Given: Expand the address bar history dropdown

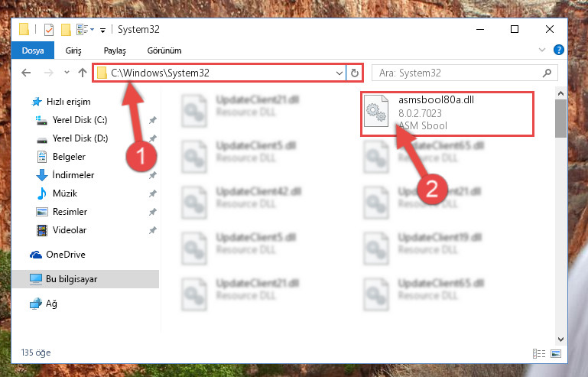Looking at the screenshot, I should tap(339, 73).
